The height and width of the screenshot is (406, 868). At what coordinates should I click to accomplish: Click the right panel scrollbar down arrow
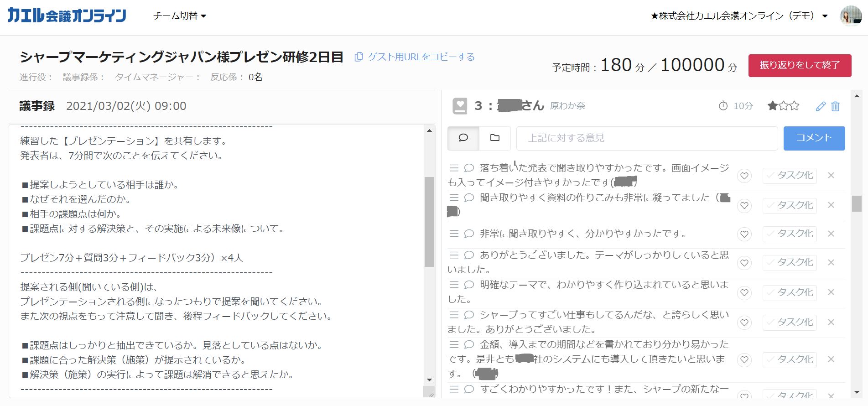[857, 392]
